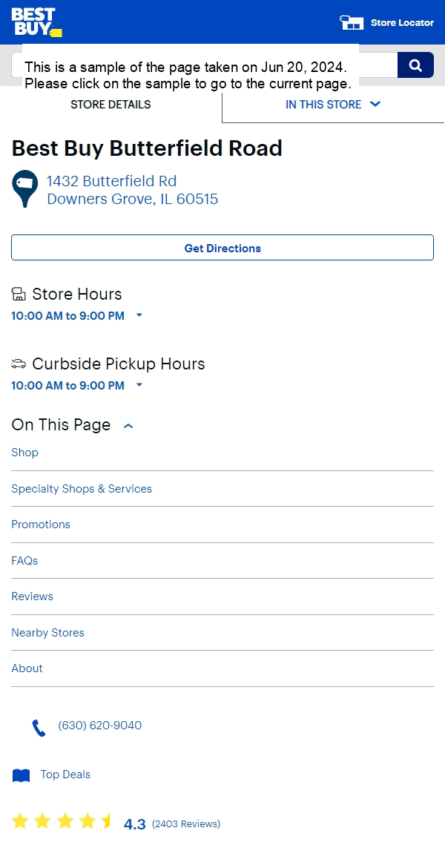This screenshot has width=445, height=868.
Task: Expand Curbside Pickup Hours dropdown arrow
Action: coord(139,385)
